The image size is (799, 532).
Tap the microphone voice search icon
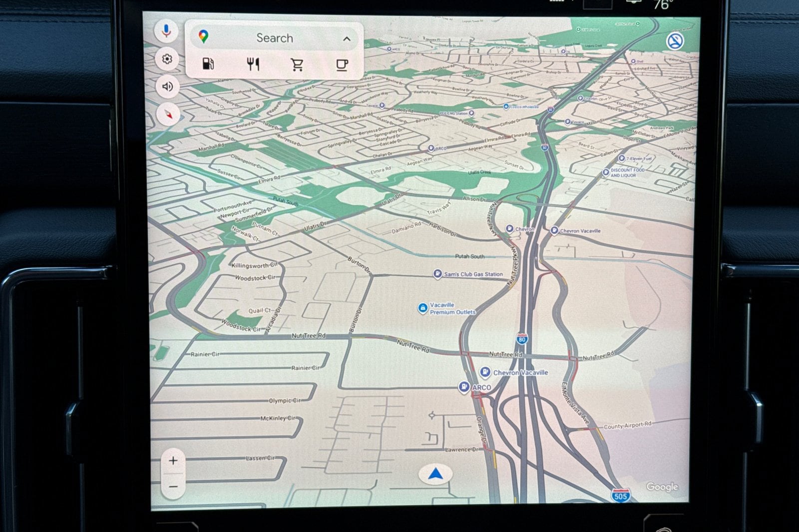point(167,31)
